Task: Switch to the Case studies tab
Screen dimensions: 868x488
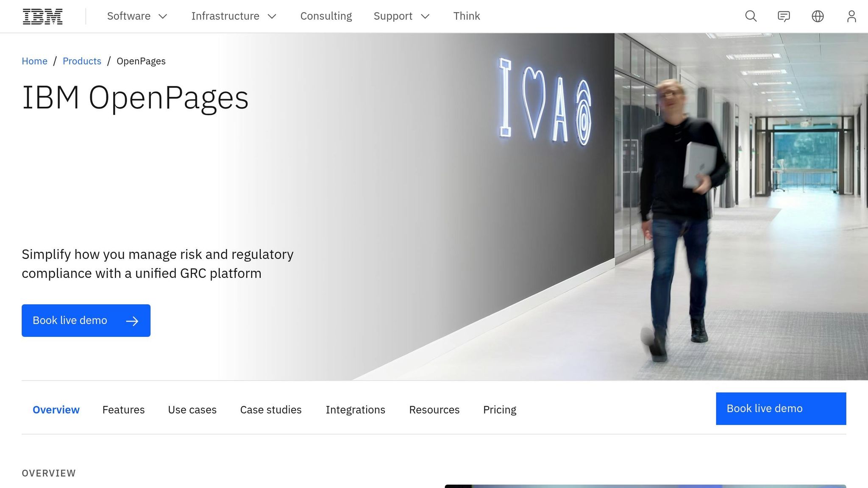Action: 271,410
